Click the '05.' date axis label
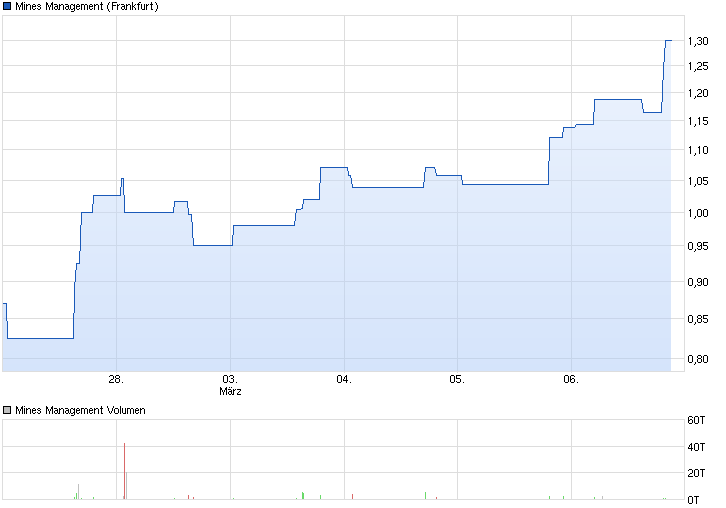This screenshot has height=508, width=726. (x=457, y=379)
